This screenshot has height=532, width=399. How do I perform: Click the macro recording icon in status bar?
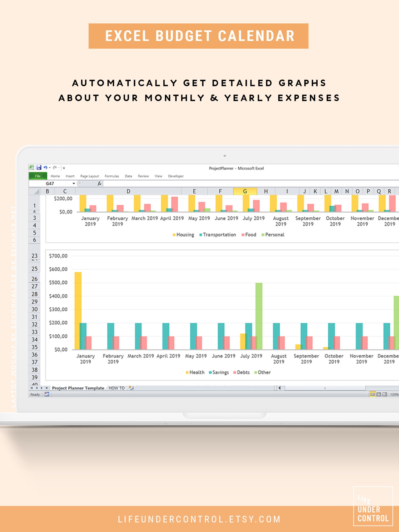47,394
